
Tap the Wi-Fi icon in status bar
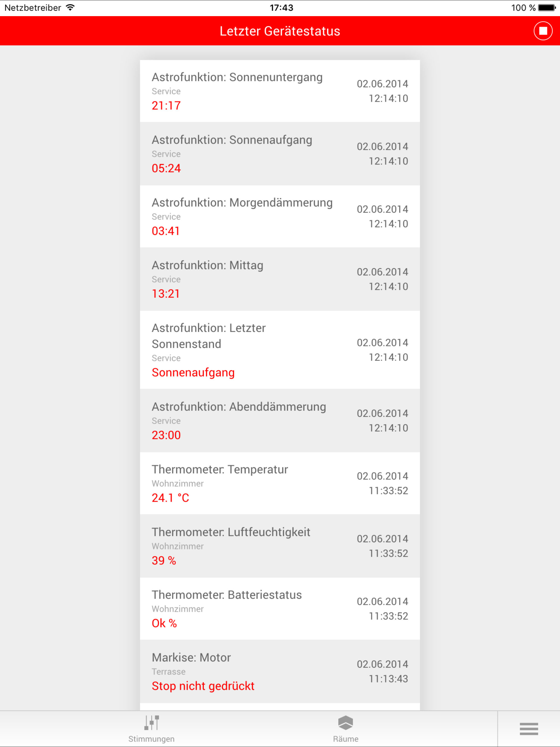click(70, 7)
